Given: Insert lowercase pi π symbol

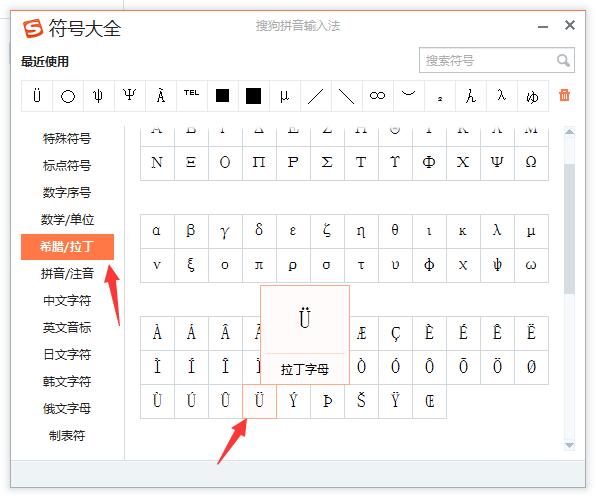Looking at the screenshot, I should click(259, 265).
